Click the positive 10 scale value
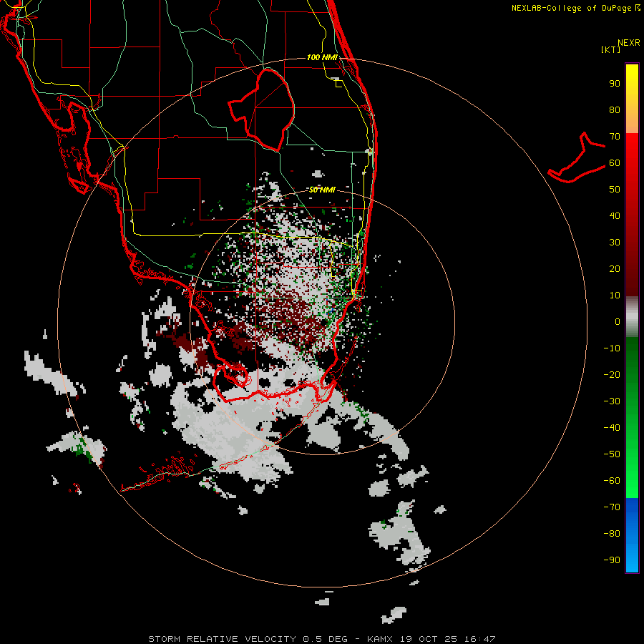 (615, 296)
